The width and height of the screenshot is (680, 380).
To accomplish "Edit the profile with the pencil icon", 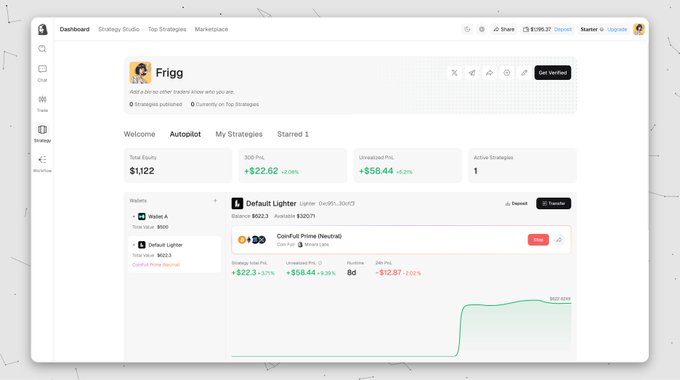I will click(x=524, y=73).
